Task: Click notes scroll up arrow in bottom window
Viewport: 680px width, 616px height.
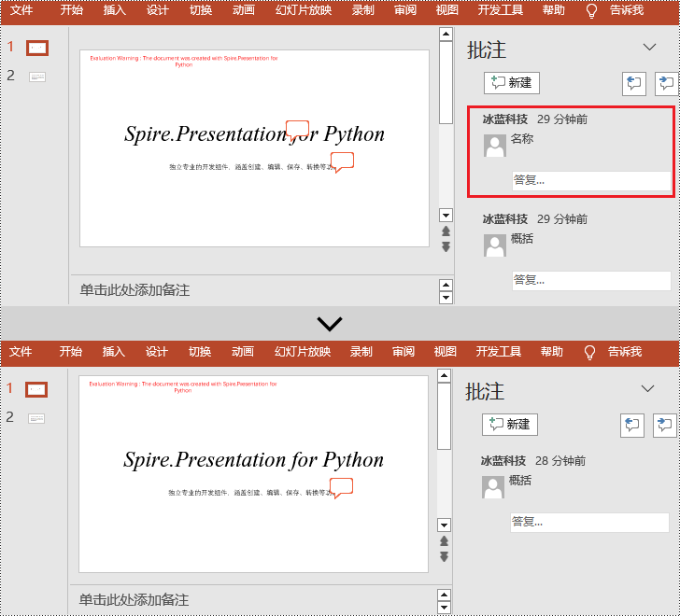Action: coord(444,595)
